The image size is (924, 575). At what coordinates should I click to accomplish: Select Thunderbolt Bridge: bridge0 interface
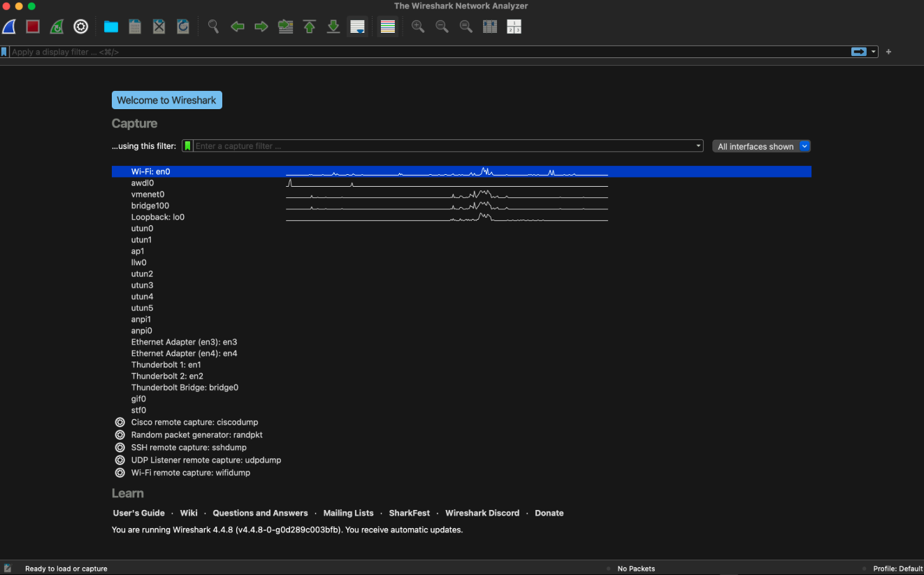(461, 388)
